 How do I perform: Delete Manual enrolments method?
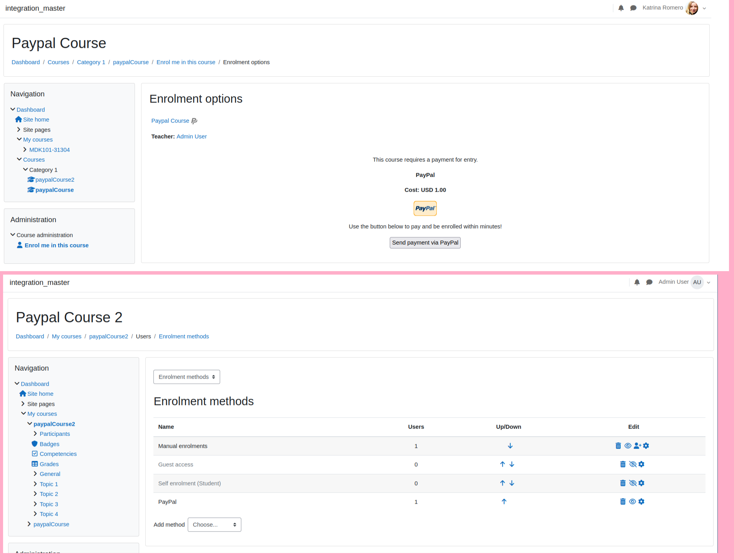click(x=618, y=446)
